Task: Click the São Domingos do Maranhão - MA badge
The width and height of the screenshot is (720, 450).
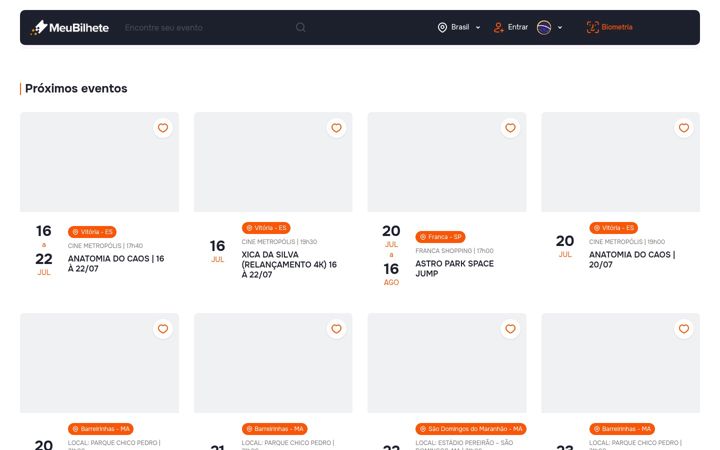Action: [x=471, y=429]
